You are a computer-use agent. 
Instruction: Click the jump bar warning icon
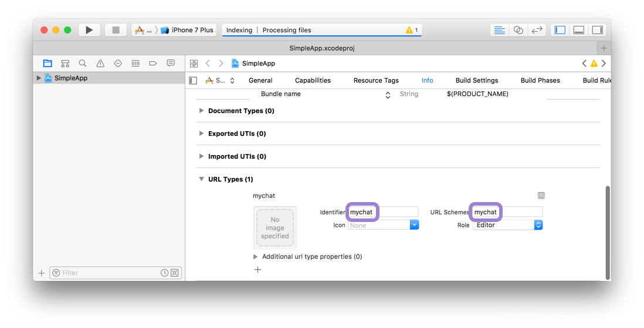pyautogui.click(x=594, y=63)
